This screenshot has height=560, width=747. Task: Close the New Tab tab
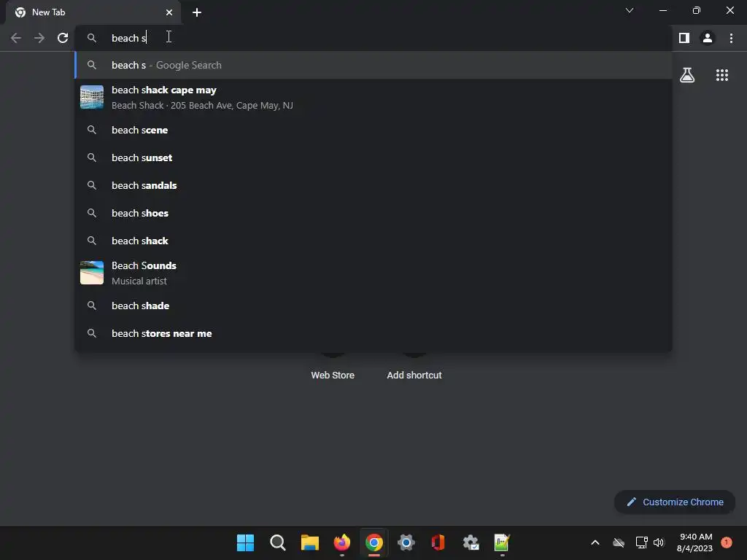(x=169, y=12)
